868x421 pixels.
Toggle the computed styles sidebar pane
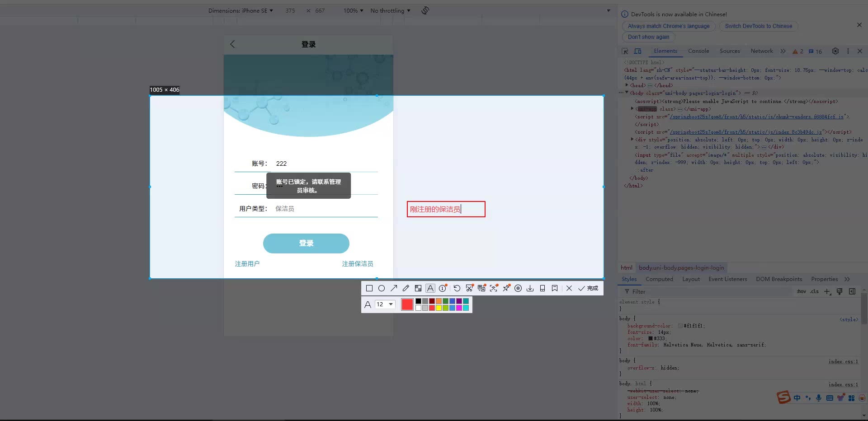click(852, 292)
